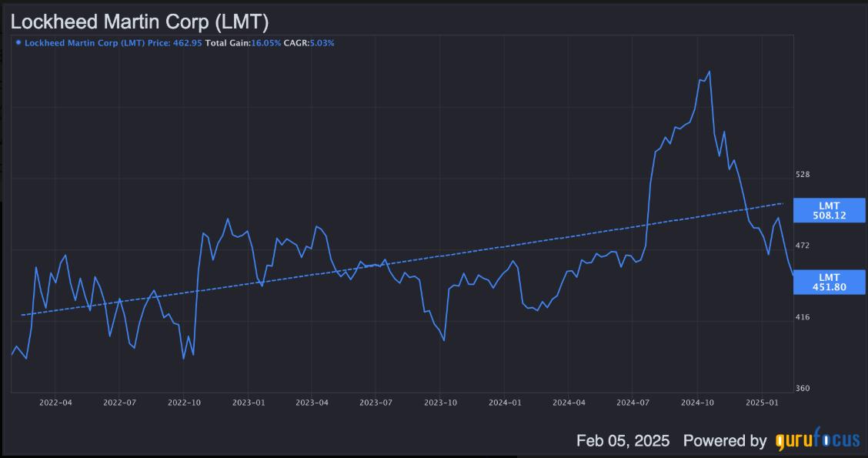Click the highest peak of the price line

[709, 72]
